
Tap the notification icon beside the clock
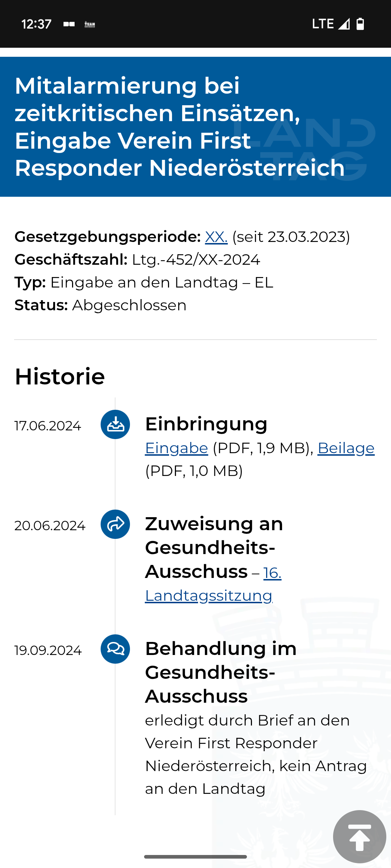pos(69,24)
